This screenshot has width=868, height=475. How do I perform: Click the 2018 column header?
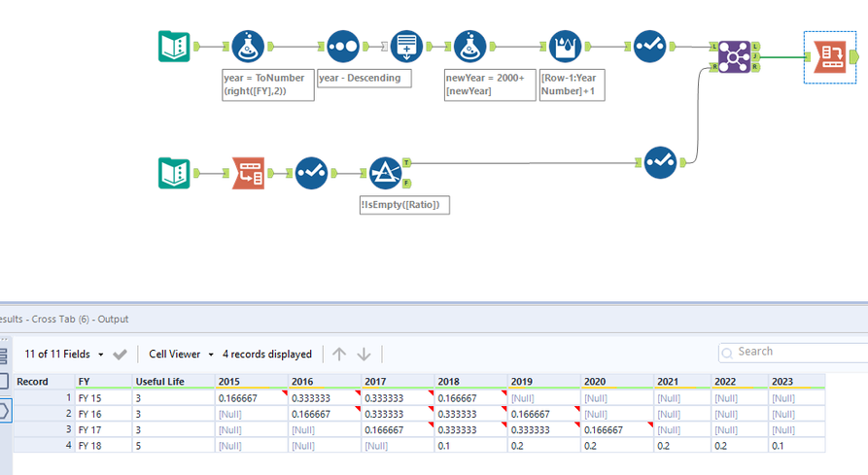[470, 382]
